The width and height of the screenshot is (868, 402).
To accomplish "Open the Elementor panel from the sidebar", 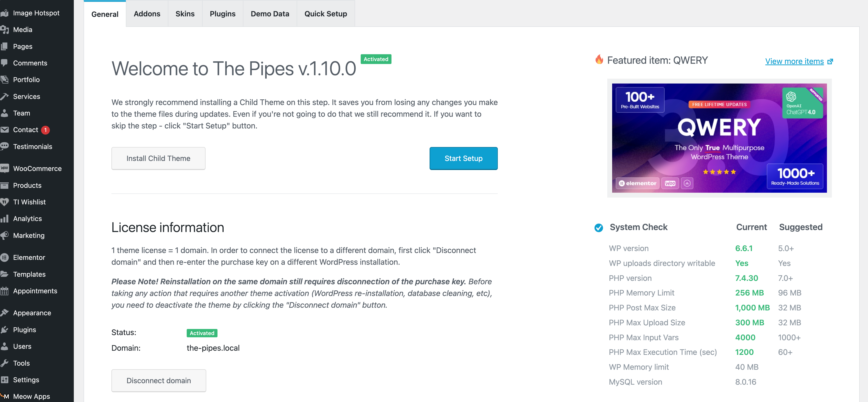I will 5,257.
